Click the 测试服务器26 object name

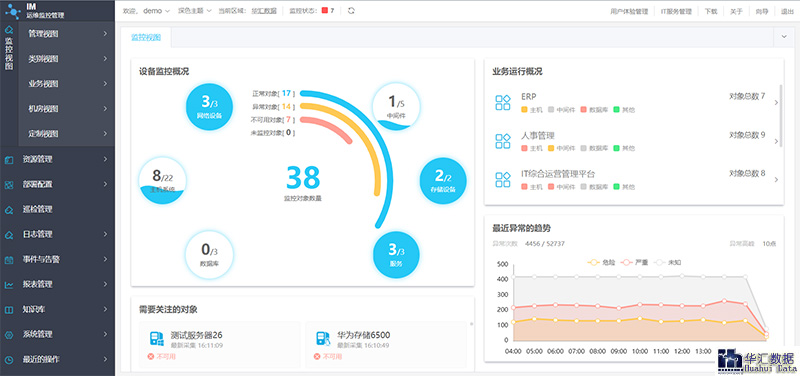point(196,335)
